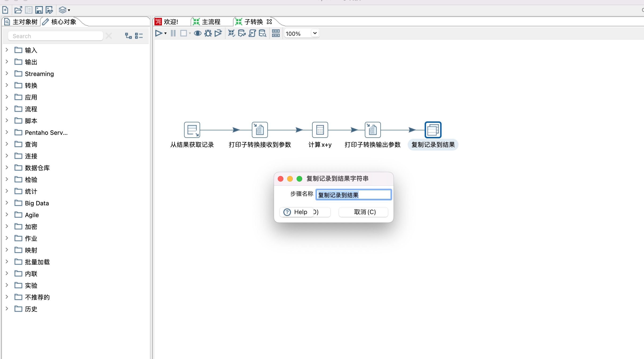The height and width of the screenshot is (359, 644).
Task: Click the '打印子转换输出参数' step icon
Action: pos(373,130)
